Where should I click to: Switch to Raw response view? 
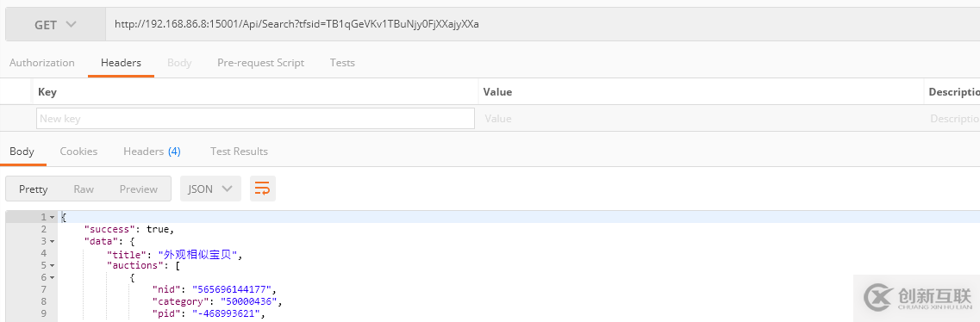point(84,189)
